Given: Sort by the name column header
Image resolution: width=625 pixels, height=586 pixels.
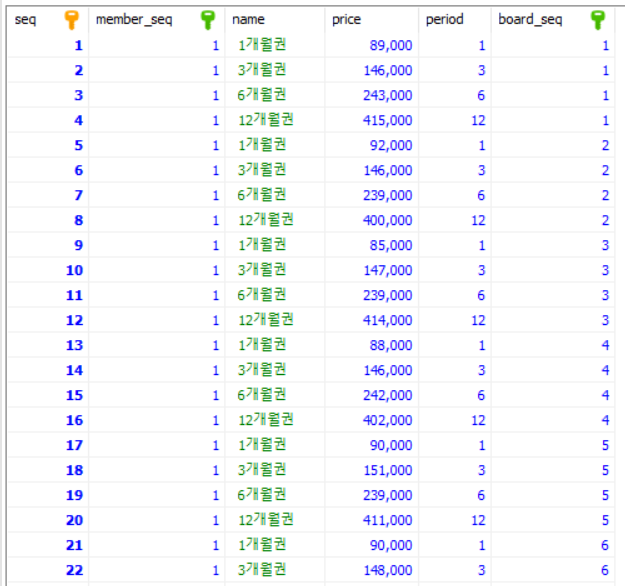Looking at the screenshot, I should [275, 20].
